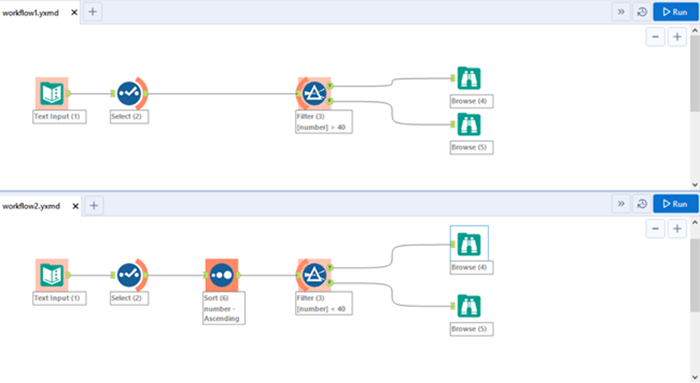Switch to the workflow1.yxmd tab
The height and width of the screenshot is (383, 700).
(30, 12)
